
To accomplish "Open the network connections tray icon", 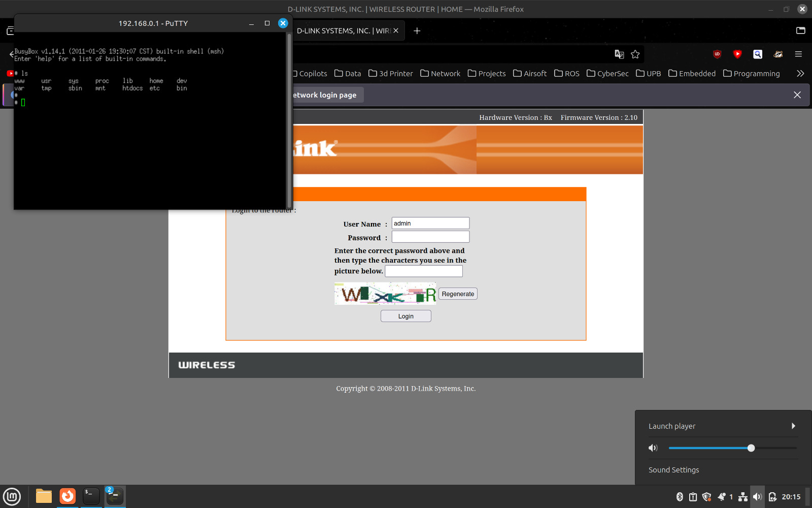I will pyautogui.click(x=743, y=497).
